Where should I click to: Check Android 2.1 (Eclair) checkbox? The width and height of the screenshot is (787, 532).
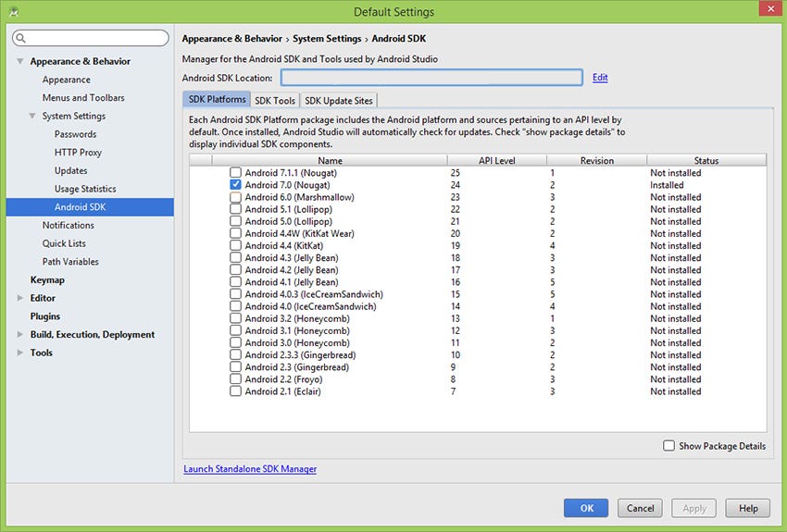click(x=235, y=391)
